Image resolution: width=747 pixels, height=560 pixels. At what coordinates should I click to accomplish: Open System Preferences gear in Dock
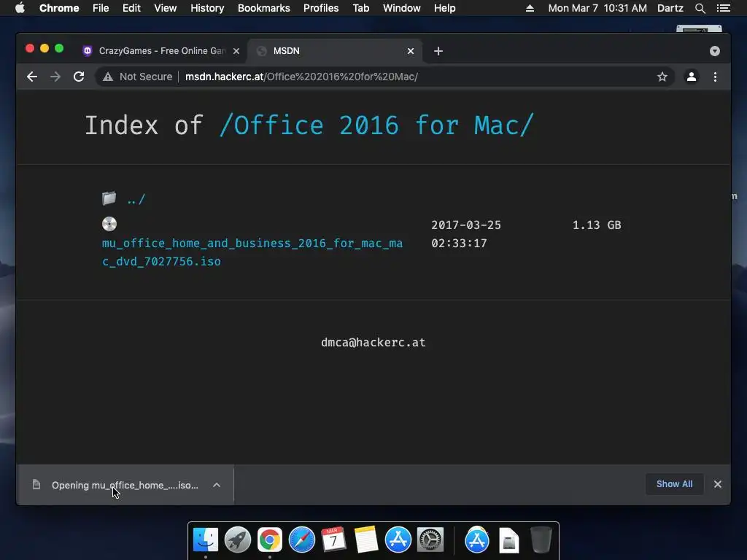coord(430,540)
